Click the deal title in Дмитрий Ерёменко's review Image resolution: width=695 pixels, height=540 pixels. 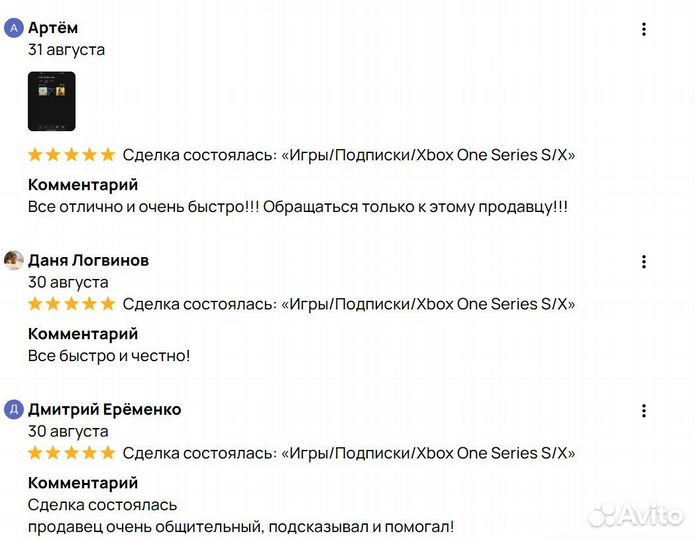click(x=349, y=453)
